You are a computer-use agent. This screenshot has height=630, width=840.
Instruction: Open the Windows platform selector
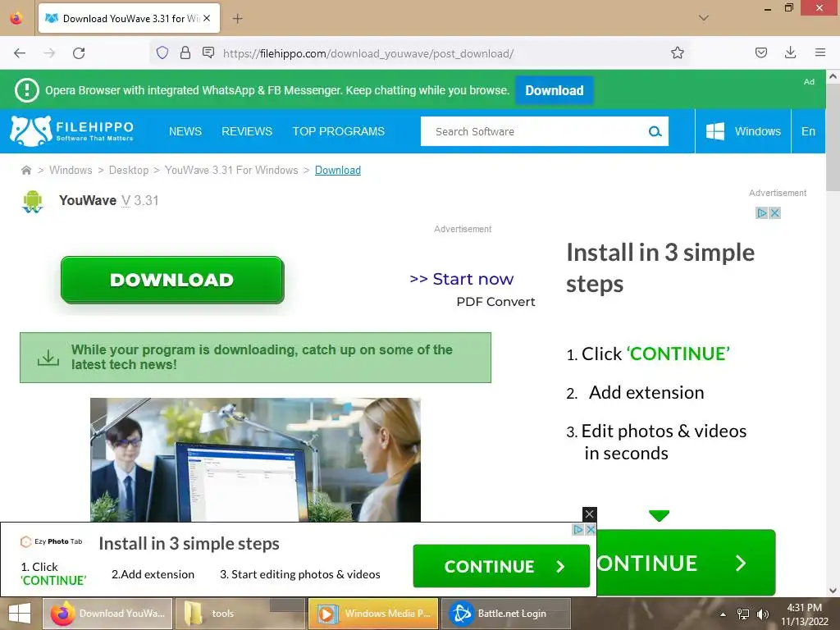point(743,131)
